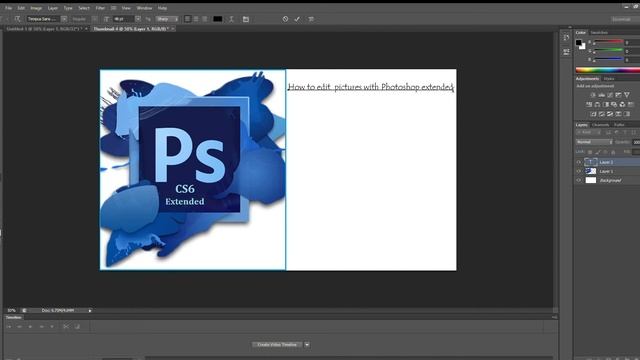Open the Select menu

(x=84, y=8)
